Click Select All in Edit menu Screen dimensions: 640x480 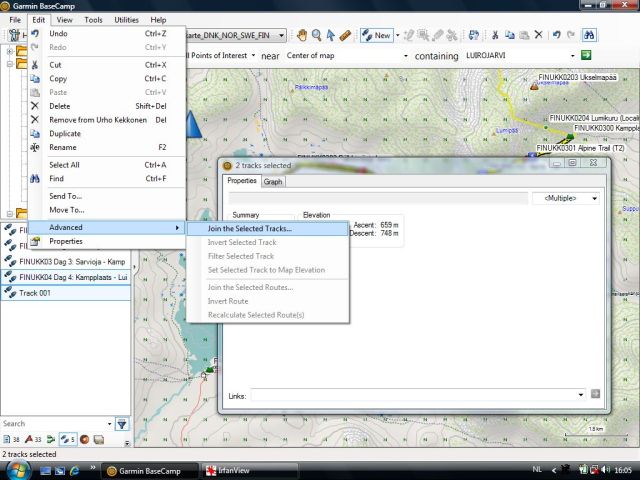click(x=64, y=165)
